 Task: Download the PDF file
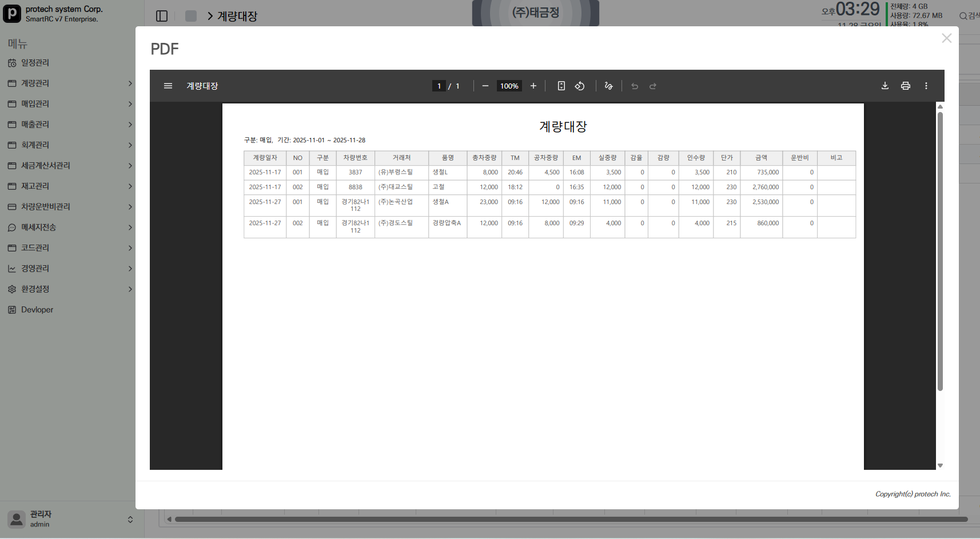[x=885, y=86]
